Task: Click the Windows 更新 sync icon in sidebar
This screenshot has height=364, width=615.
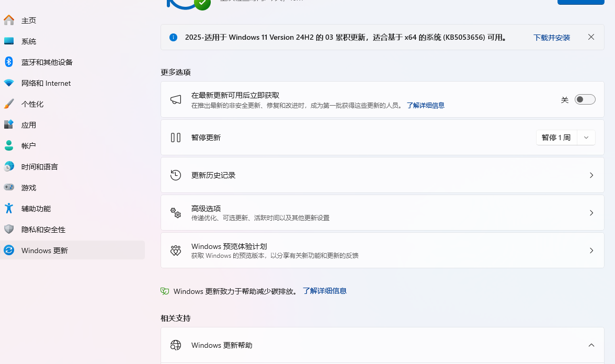Action: (8, 250)
